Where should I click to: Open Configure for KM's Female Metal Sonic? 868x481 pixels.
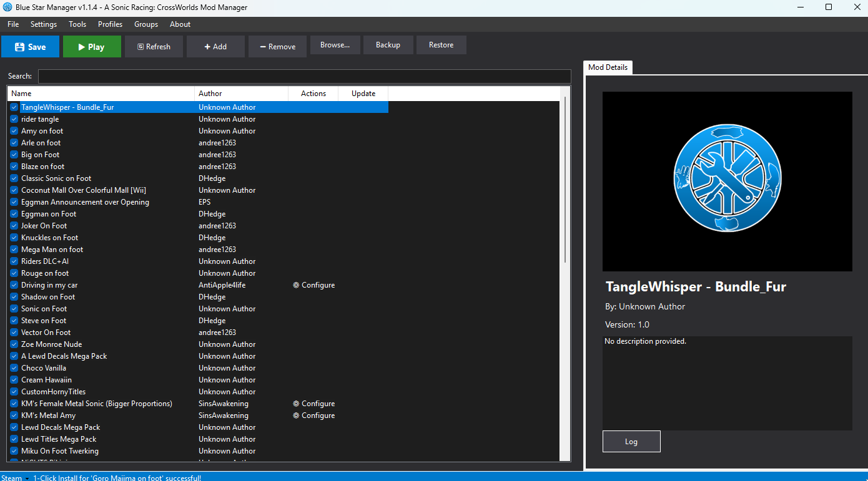[314, 404]
